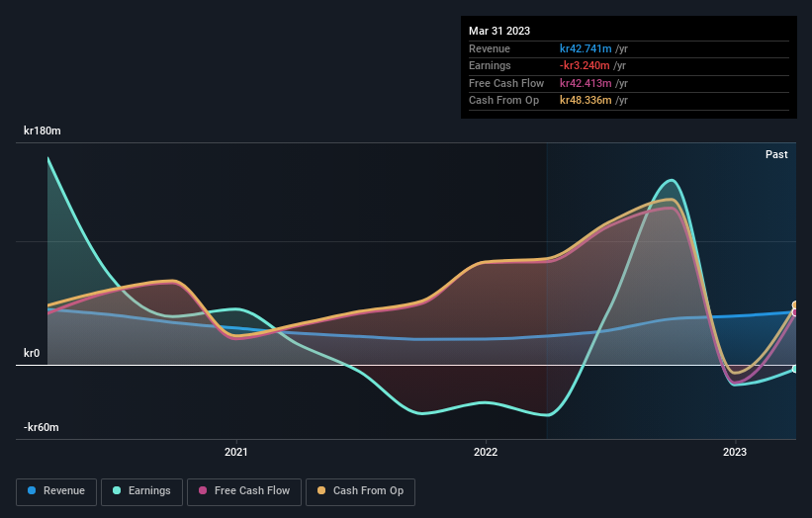Toggle the Cash From Op legend button

pos(360,491)
